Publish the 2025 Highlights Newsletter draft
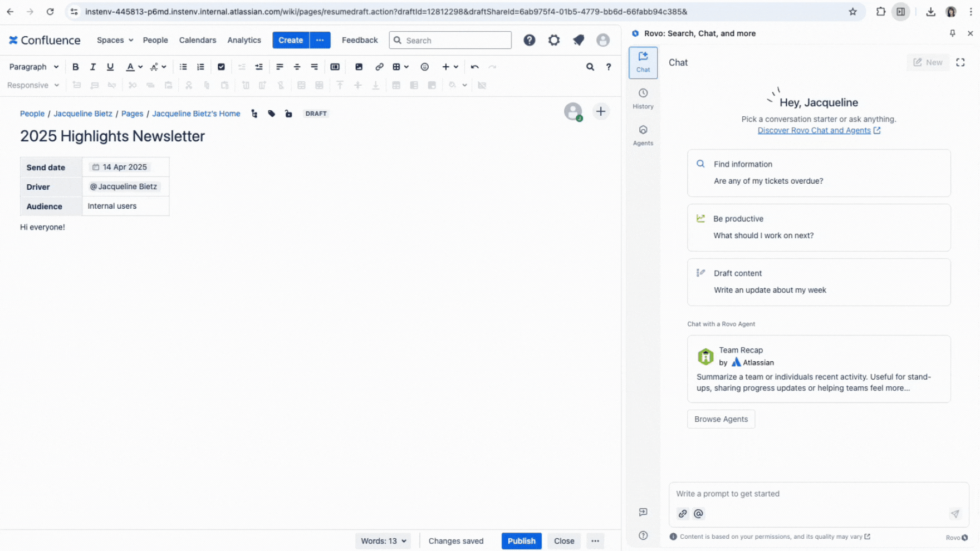This screenshot has height=551, width=980. pos(521,540)
